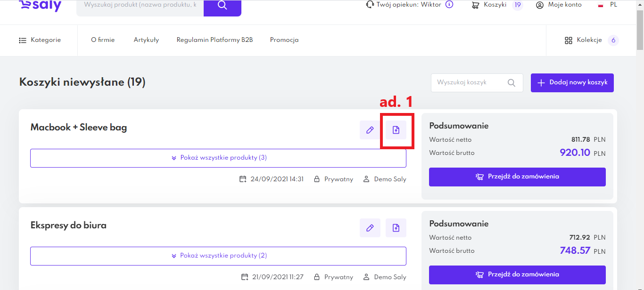This screenshot has width=644, height=290.
Task: Click Dodaj nowy koszyk button
Action: (x=572, y=82)
